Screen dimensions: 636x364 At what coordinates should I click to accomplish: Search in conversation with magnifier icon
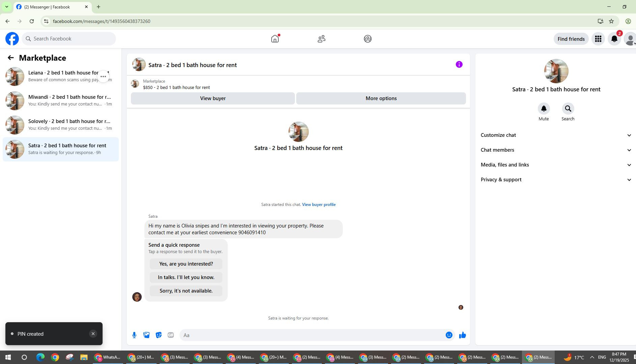click(568, 109)
